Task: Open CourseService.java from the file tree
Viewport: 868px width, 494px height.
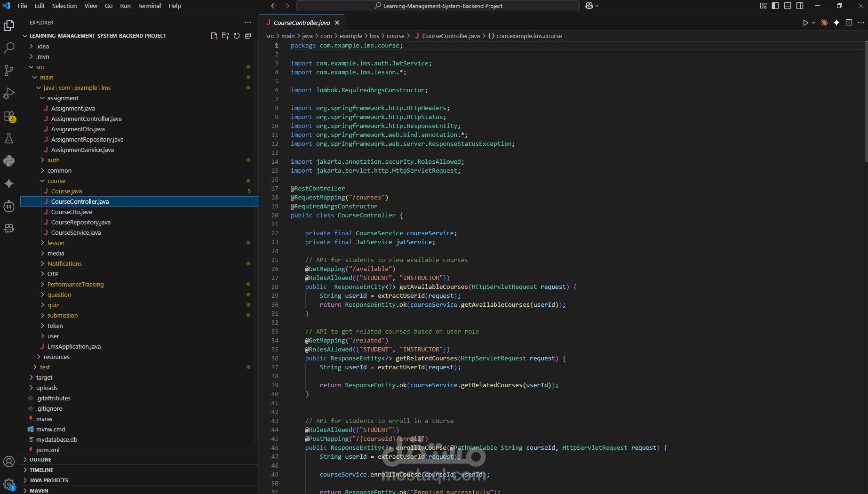Action: [x=76, y=232]
